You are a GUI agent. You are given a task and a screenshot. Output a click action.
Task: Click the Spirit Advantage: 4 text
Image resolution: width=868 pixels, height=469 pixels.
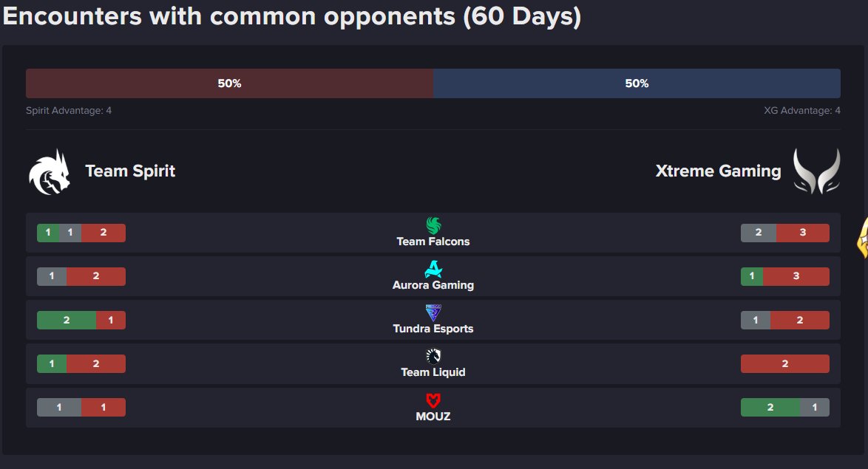coord(69,111)
